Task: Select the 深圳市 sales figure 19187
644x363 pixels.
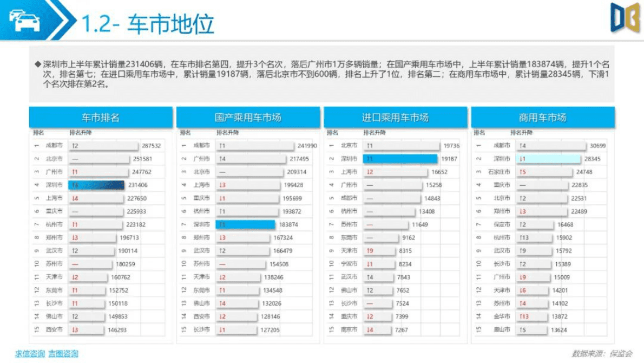Action: coord(450,158)
